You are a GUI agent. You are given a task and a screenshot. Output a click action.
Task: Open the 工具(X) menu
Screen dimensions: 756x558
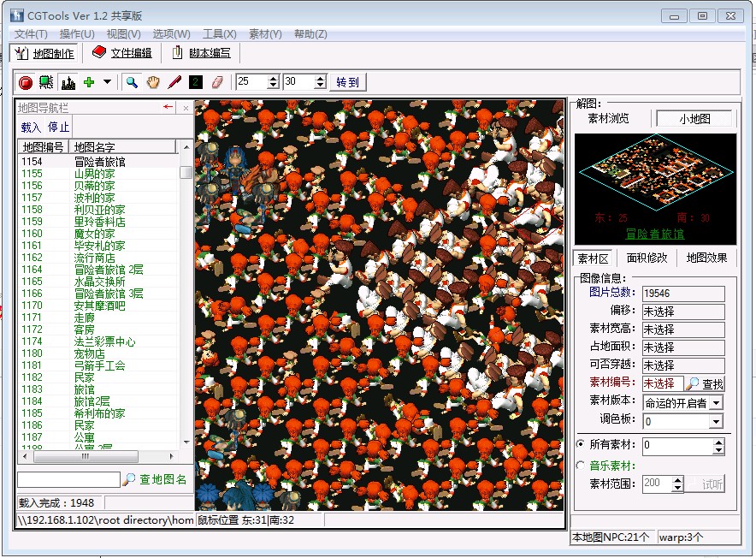point(220,34)
